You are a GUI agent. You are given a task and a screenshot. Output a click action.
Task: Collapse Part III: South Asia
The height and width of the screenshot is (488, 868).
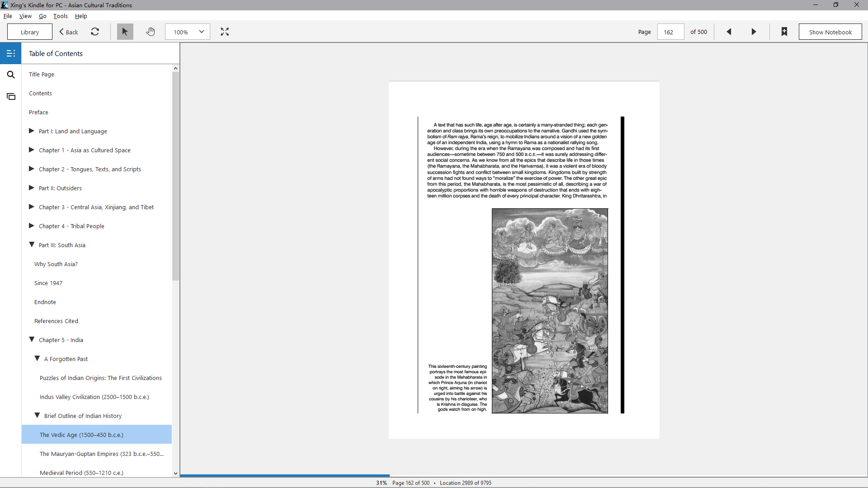click(x=32, y=245)
